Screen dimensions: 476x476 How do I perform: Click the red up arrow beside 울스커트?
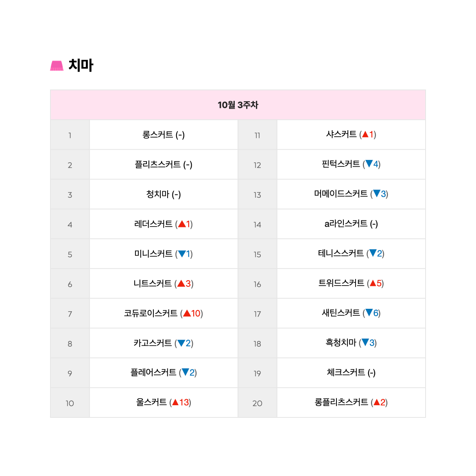click(x=175, y=402)
